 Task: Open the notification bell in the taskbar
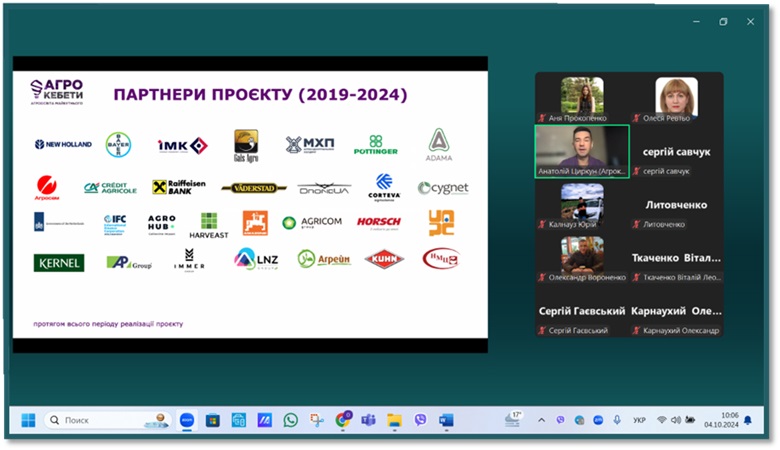pos(748,420)
